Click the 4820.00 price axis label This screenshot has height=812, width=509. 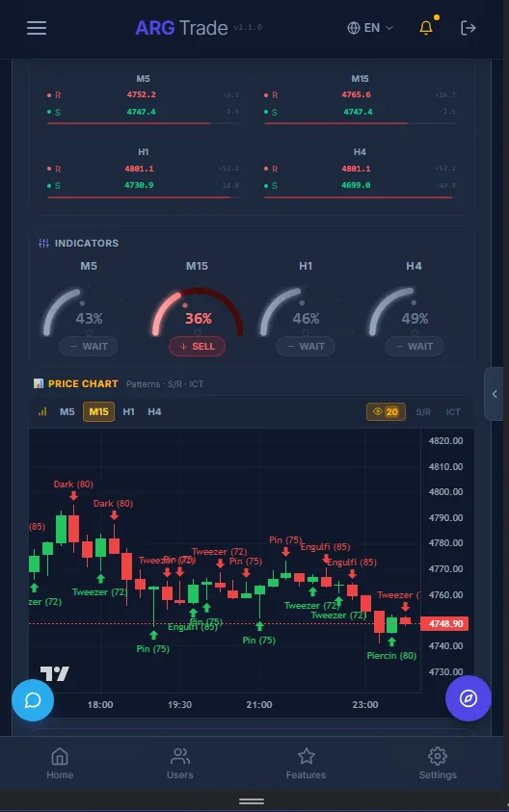click(x=445, y=441)
